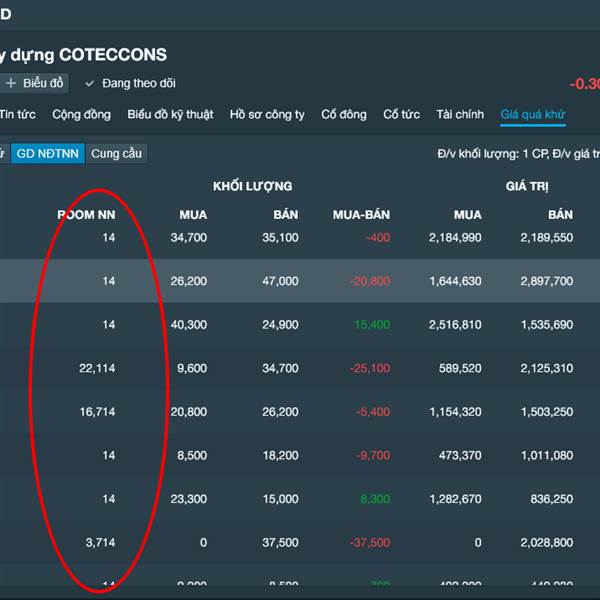600x600 pixels.
Task: Click the sell volume cell 35,100
Action: pos(280,238)
